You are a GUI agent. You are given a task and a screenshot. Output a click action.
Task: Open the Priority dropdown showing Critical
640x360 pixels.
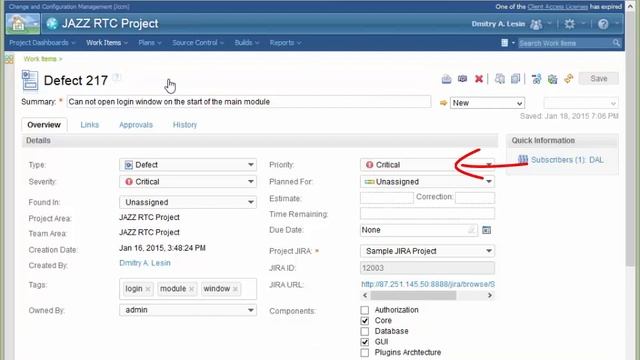[x=427, y=165]
